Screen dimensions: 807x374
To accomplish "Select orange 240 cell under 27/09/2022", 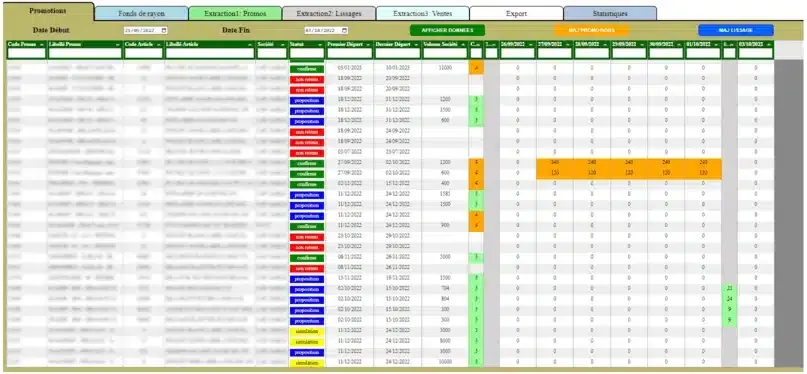I will [555, 163].
